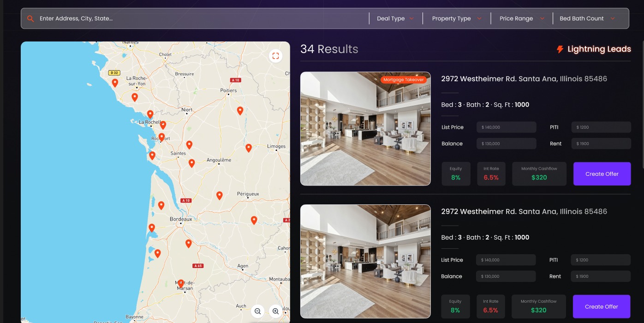Open the Deal Type dropdown

coord(395,18)
